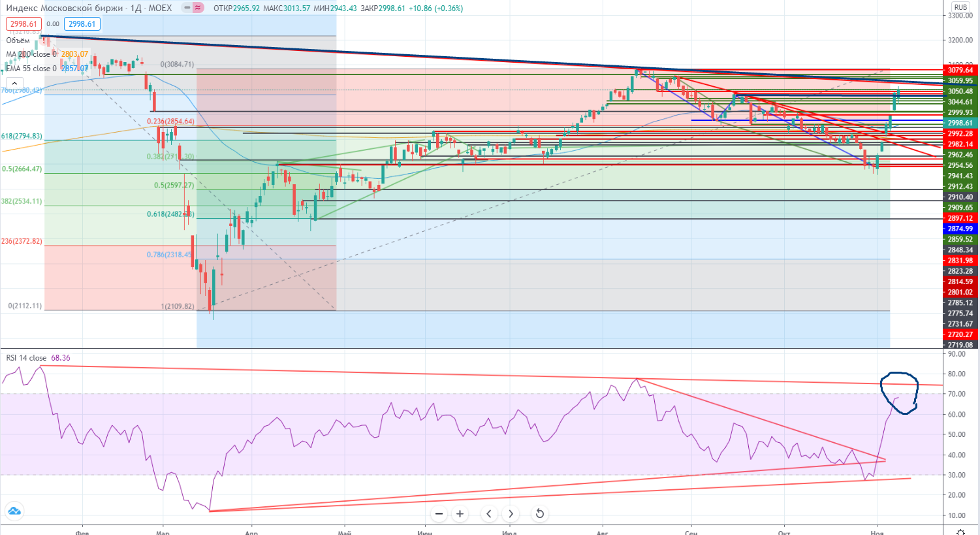
Task: Click the red 3079.64 price level label
Action: (960, 70)
